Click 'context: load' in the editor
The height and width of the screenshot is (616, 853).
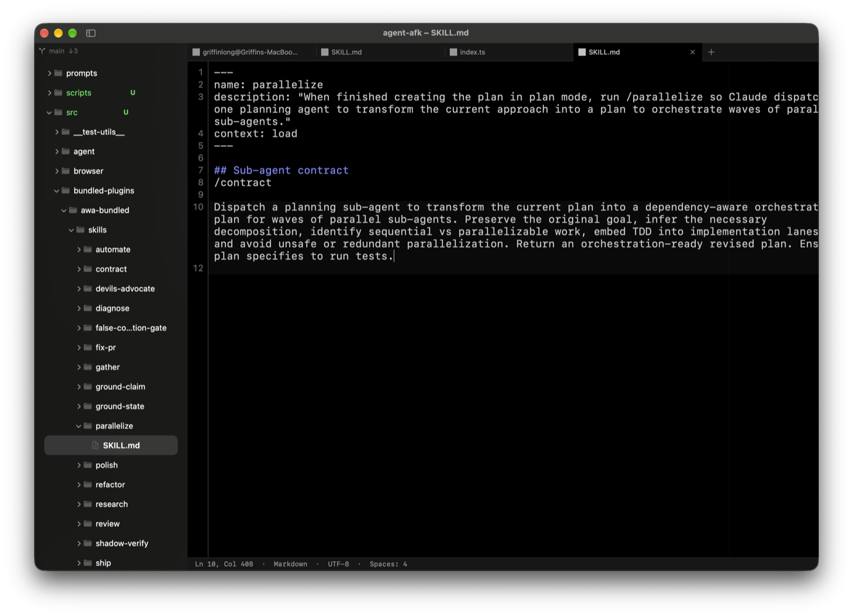click(x=255, y=133)
